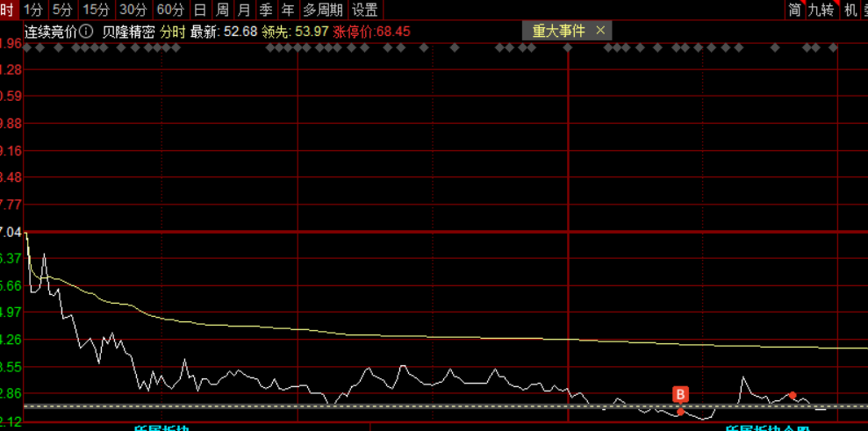Image resolution: width=868 pixels, height=431 pixels.
Task: Click the 9.88 red axis label
Action: [x=11, y=124]
